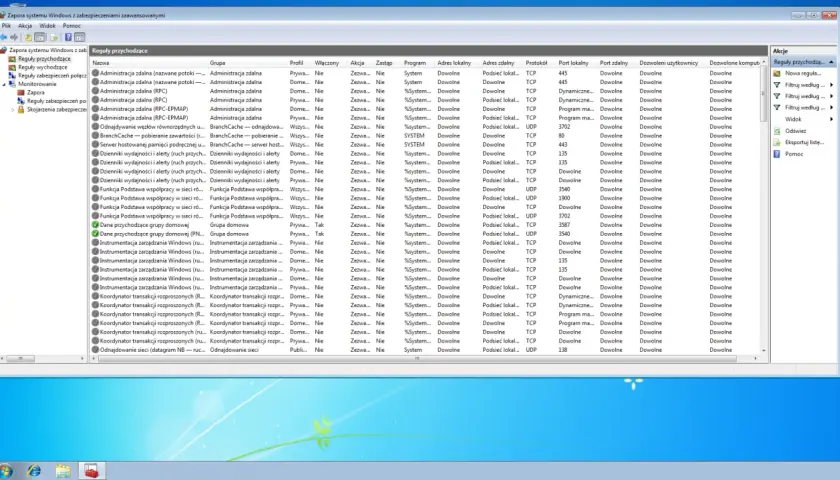
Task: Click the Start orb on the taskbar
Action: pos(6,471)
